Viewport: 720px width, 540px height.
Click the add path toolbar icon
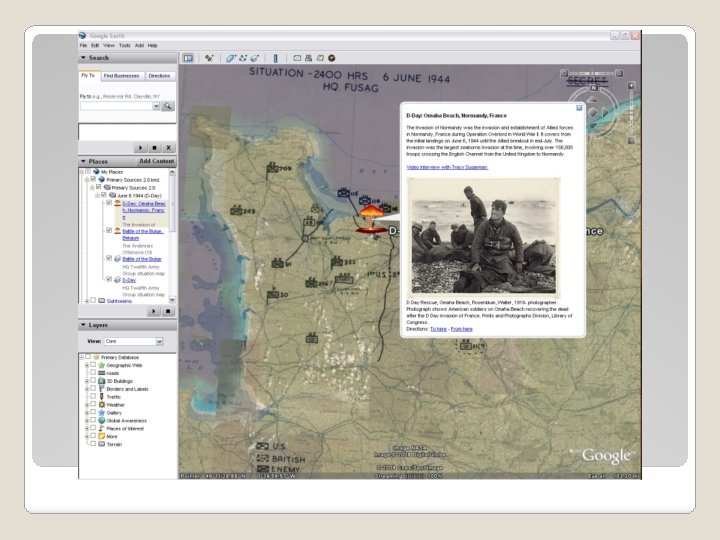[x=243, y=58]
